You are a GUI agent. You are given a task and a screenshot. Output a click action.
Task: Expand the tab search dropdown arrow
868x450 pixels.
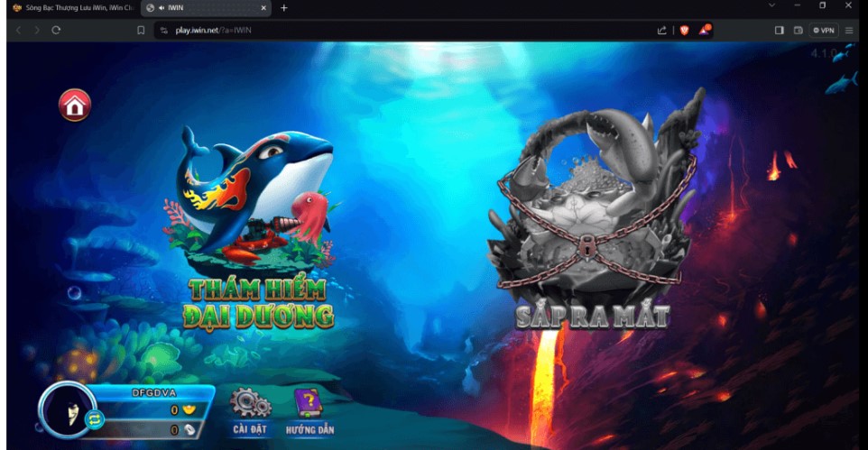coord(771,7)
